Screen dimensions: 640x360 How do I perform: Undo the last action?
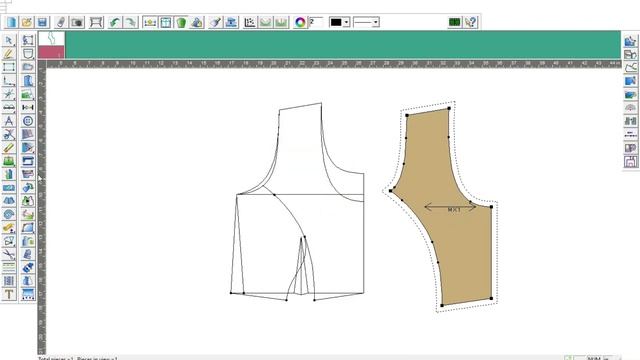114,22
